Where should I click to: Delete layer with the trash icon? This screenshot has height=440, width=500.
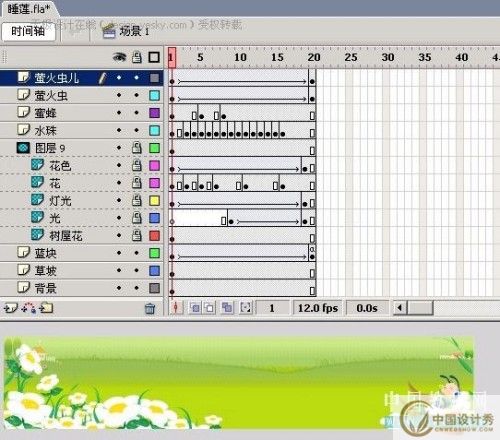150,309
